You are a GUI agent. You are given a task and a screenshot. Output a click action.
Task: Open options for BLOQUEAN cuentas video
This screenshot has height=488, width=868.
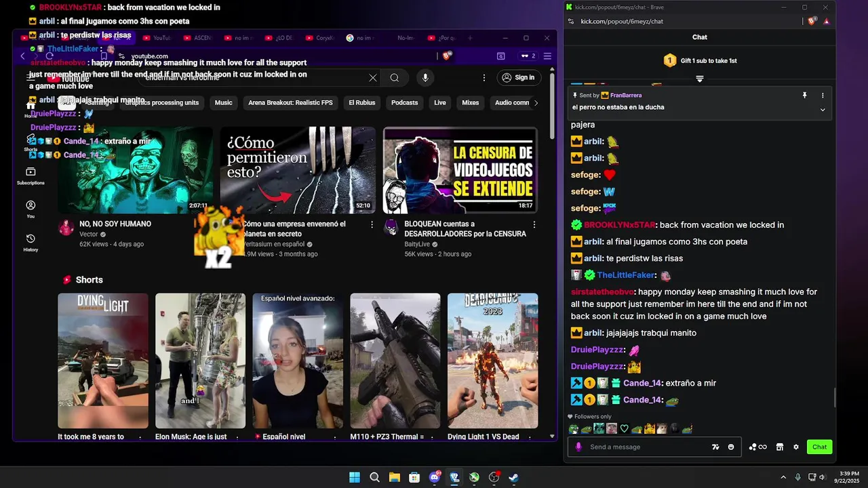tap(534, 224)
